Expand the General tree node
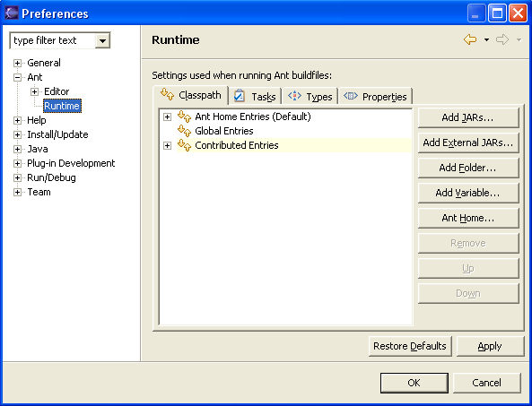 17,63
